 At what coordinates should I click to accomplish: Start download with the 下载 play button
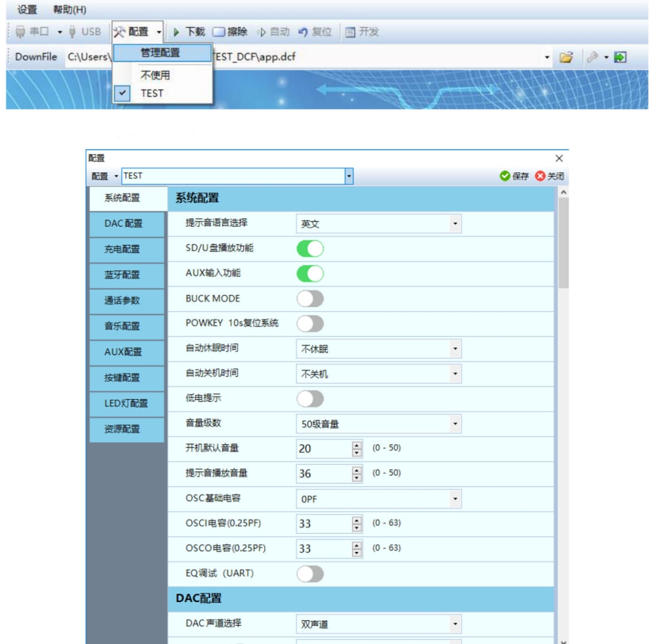[189, 32]
